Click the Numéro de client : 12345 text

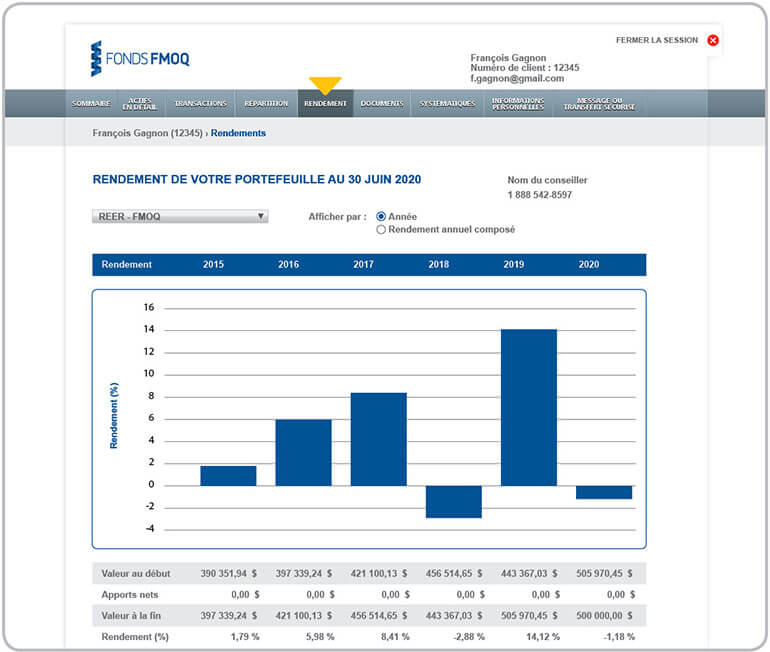click(x=524, y=68)
